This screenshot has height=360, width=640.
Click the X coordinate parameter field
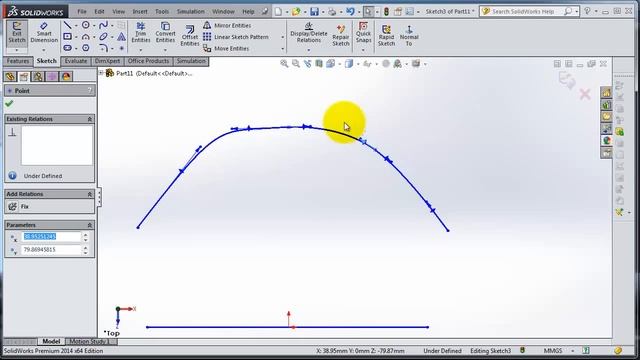pos(51,237)
